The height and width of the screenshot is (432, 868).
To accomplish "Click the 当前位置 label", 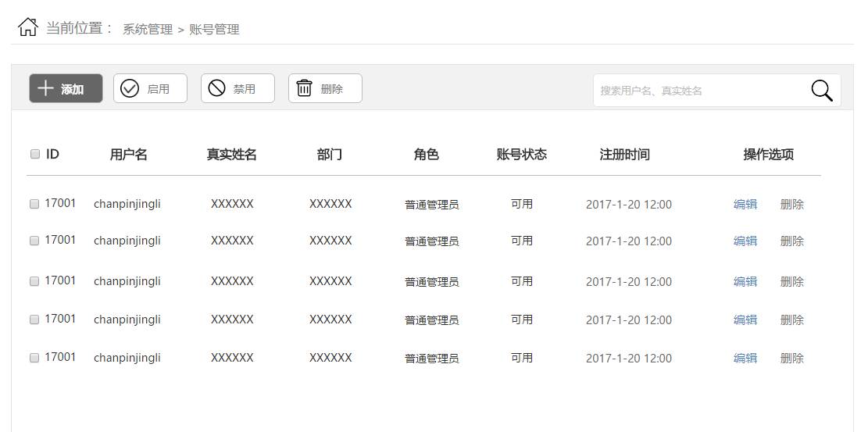I will [75, 28].
